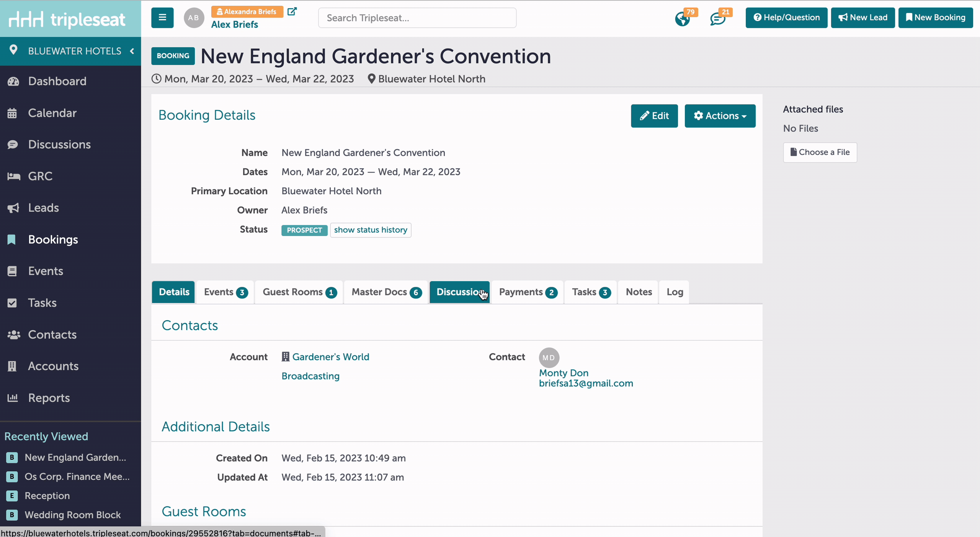Viewport: 980px width, 537px height.
Task: Click the BOOKING label badge
Action: (x=173, y=56)
